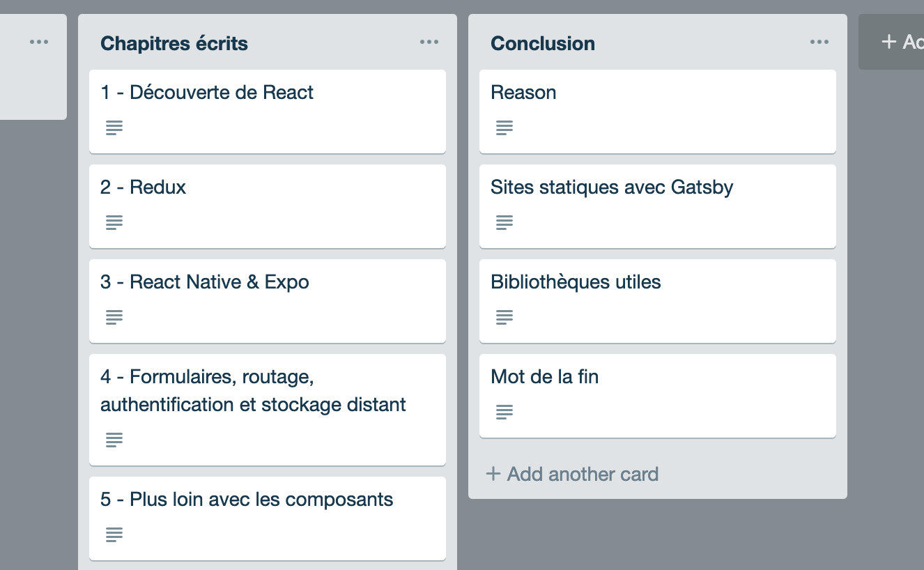Screen dimensions: 924x570
Task: Click description icon on Mot de la fin card
Action: (505, 412)
